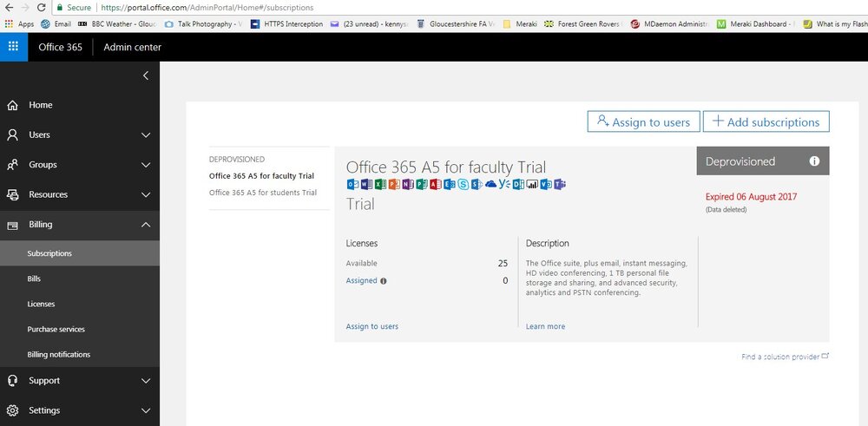Click the Add subscriptions button
Image resolution: width=868 pixels, height=426 pixels.
[x=766, y=121]
